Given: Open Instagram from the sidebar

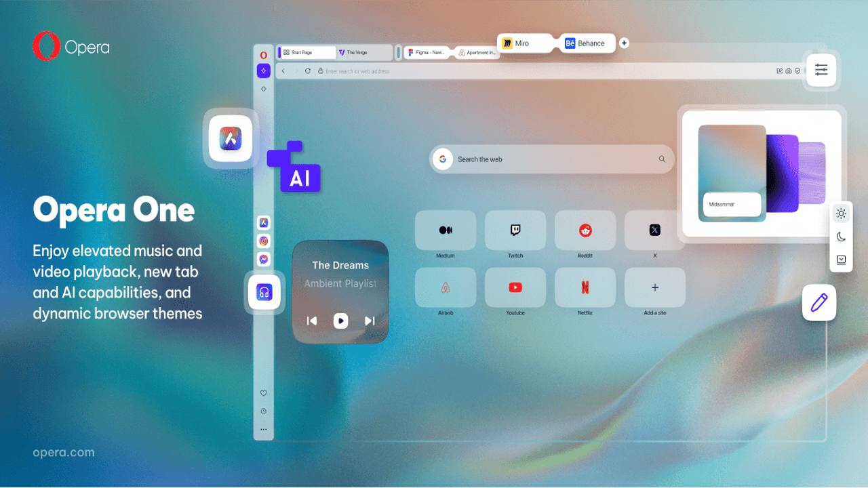Looking at the screenshot, I should [x=263, y=241].
